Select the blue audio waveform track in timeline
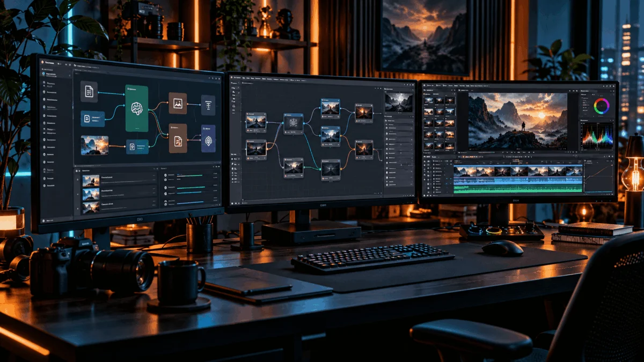This screenshot has height=362, width=644. [x=518, y=181]
